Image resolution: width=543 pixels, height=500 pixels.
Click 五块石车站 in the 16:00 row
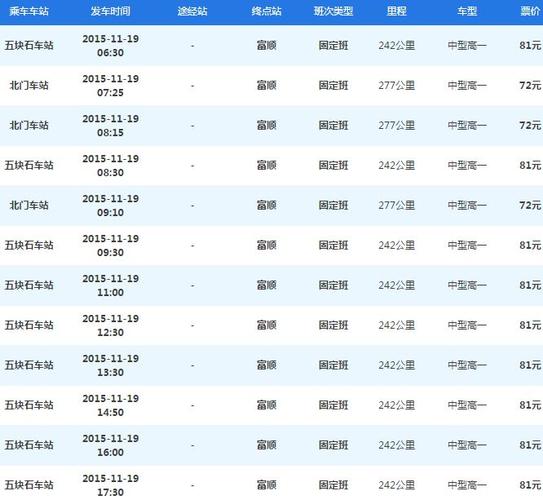29,445
